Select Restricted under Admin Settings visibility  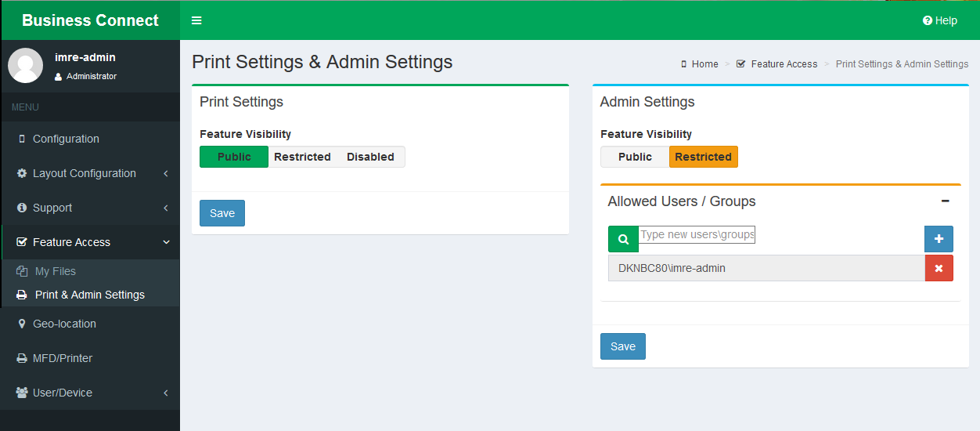pos(703,157)
